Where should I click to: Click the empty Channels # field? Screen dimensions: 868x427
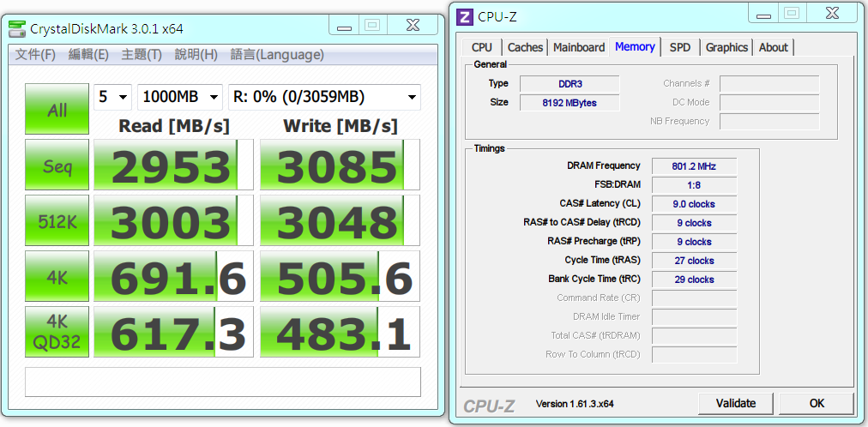click(769, 83)
